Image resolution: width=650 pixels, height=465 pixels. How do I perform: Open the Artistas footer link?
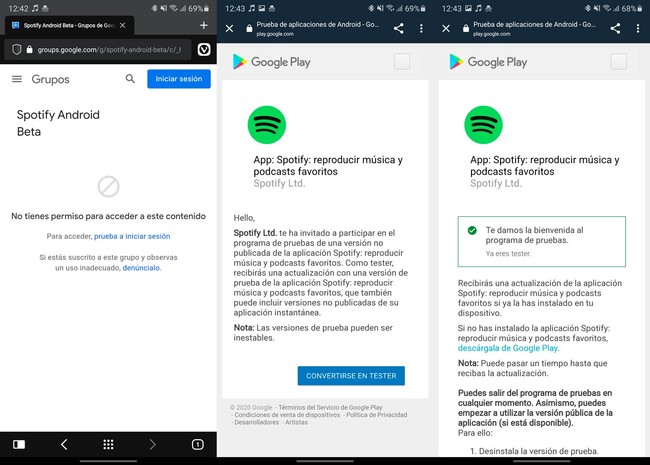296,422
